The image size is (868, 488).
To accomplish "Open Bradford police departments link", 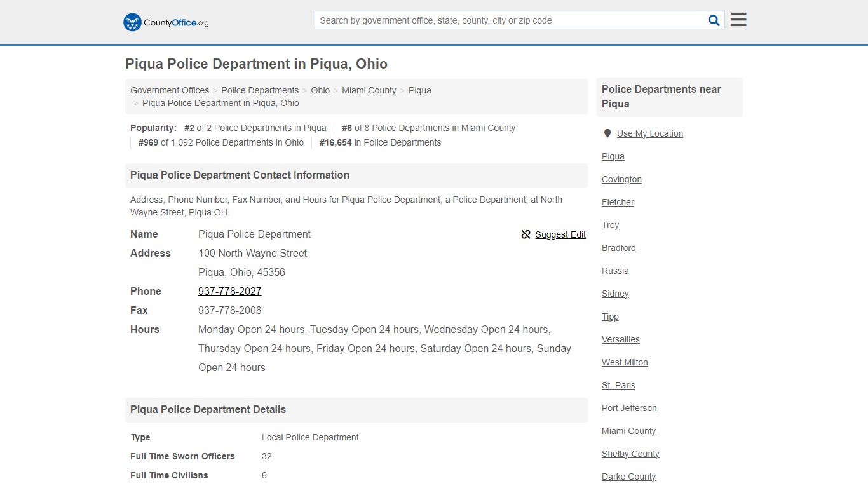I will [x=619, y=248].
